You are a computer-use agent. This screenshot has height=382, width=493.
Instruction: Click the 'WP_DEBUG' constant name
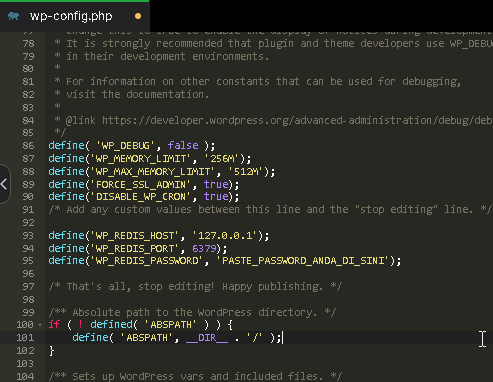pos(125,146)
